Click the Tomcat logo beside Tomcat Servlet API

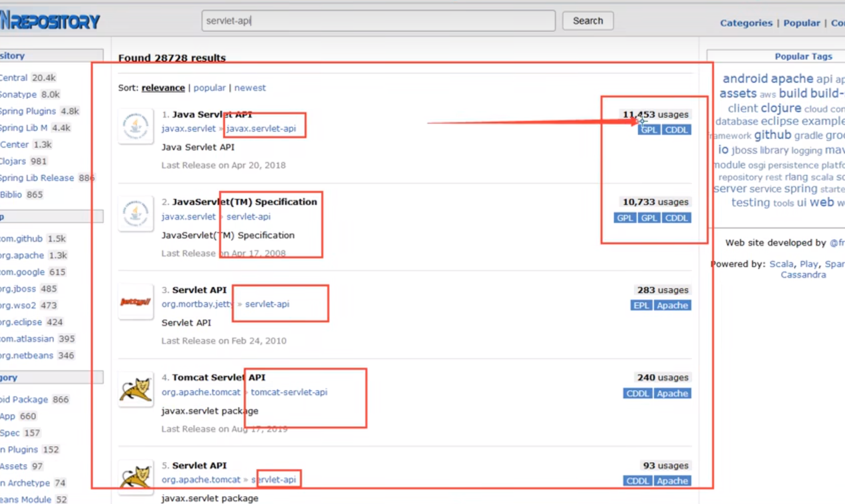136,390
